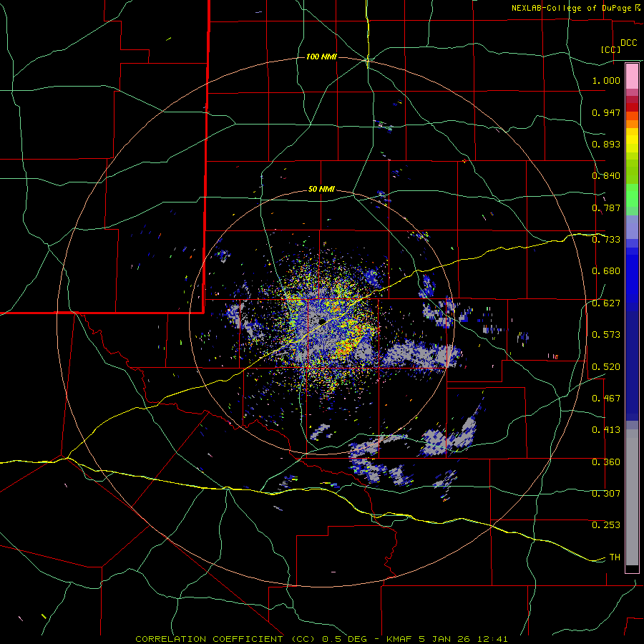This screenshot has height=644, width=644.
Task: Click the 0.467 scale value
Action: pos(606,399)
